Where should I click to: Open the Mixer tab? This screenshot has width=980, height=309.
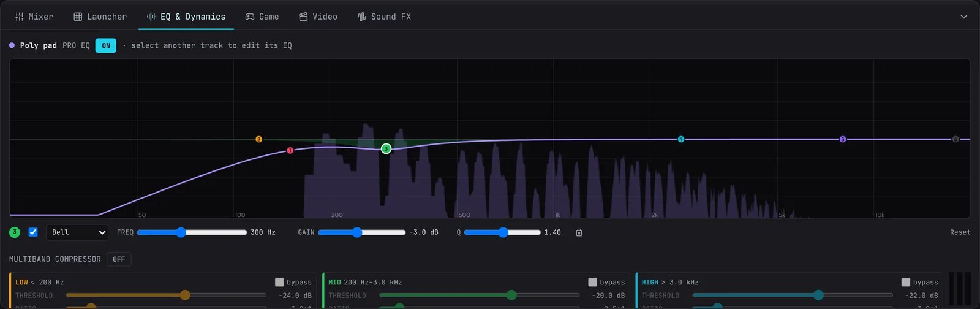[34, 17]
